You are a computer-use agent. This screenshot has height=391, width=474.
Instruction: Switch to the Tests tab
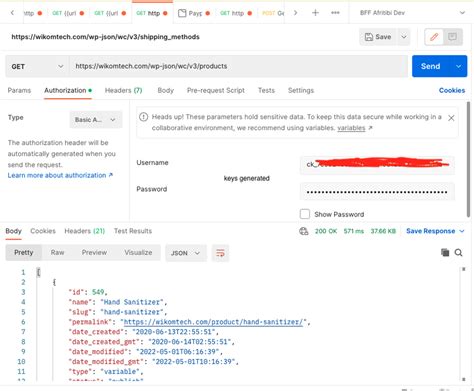[x=266, y=90]
